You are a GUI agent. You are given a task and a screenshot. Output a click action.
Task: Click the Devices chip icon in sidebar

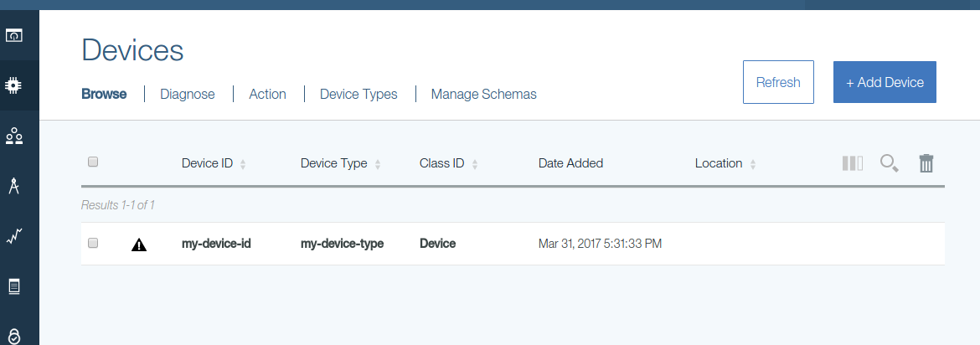(13, 85)
